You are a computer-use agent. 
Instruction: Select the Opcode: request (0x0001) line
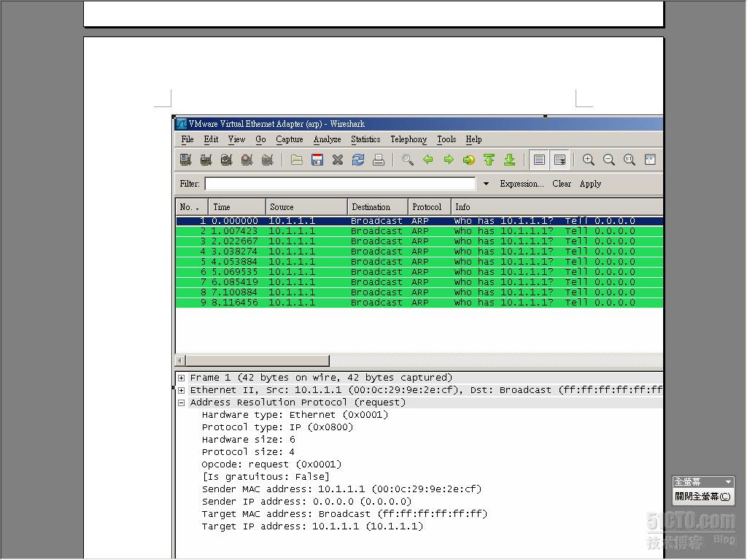pyautogui.click(x=271, y=464)
